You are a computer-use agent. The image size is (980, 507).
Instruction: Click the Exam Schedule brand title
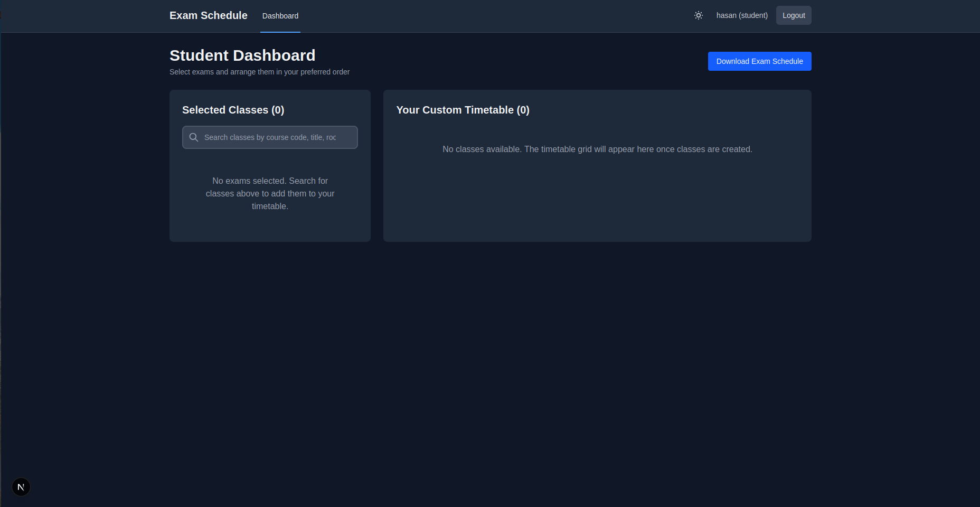tap(208, 15)
